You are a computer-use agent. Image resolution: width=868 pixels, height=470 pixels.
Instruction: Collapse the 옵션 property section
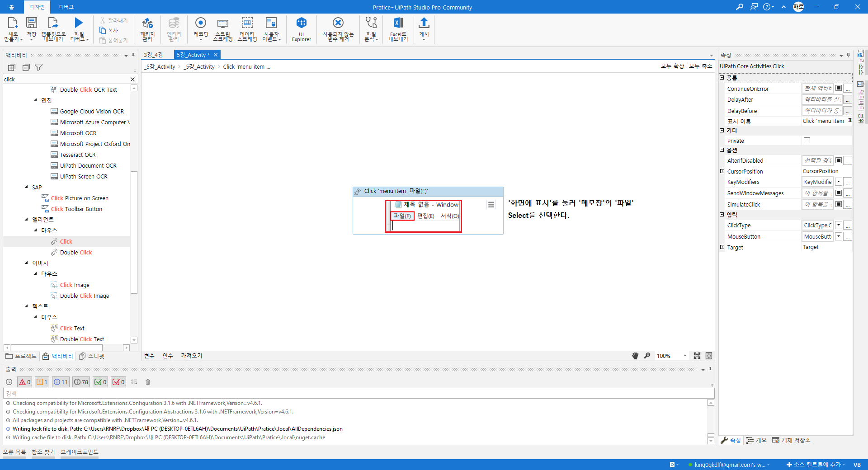[722, 150]
